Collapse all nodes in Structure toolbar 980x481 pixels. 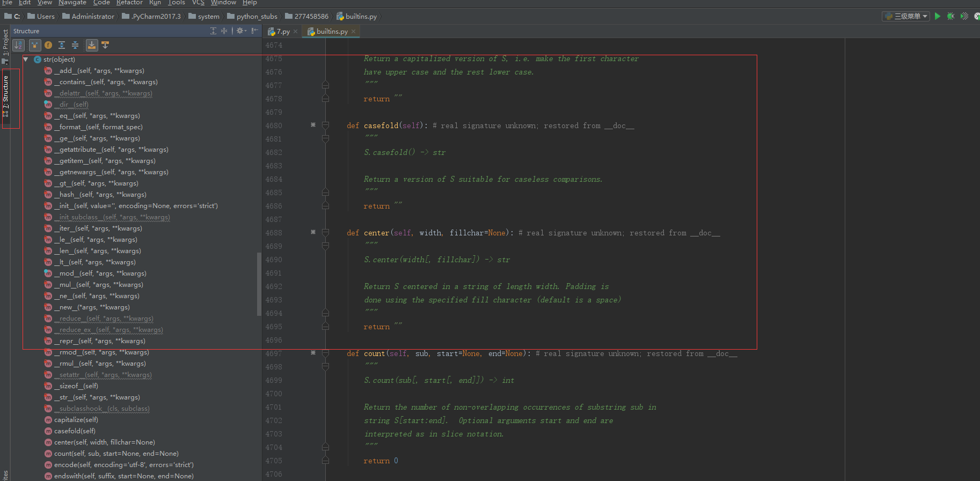point(75,45)
